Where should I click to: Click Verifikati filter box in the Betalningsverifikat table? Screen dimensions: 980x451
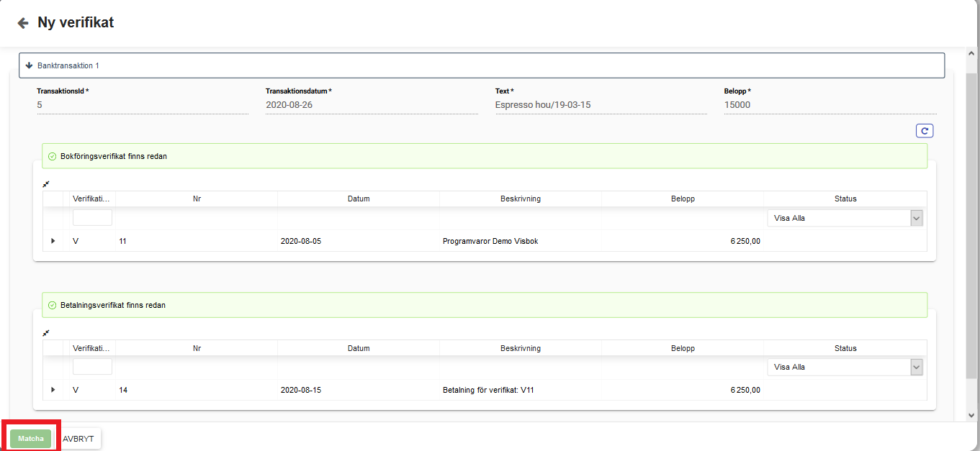[92, 367]
